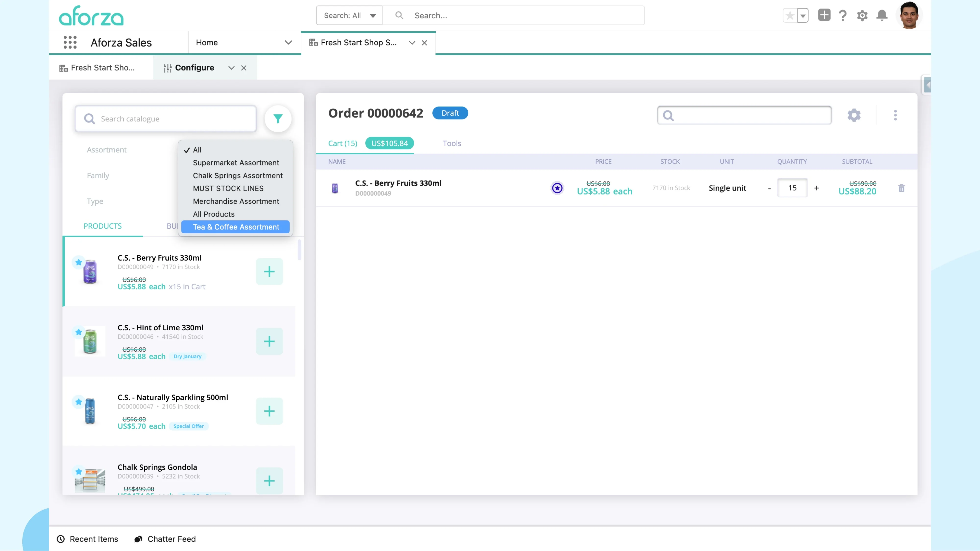Expand the collapsed right side panel handle

[928, 85]
